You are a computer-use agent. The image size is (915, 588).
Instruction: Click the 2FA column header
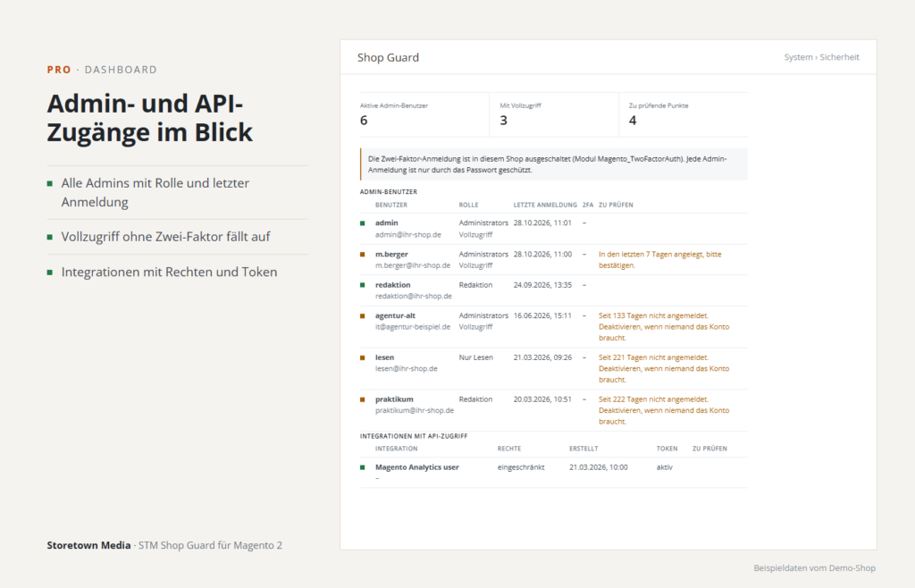(588, 205)
